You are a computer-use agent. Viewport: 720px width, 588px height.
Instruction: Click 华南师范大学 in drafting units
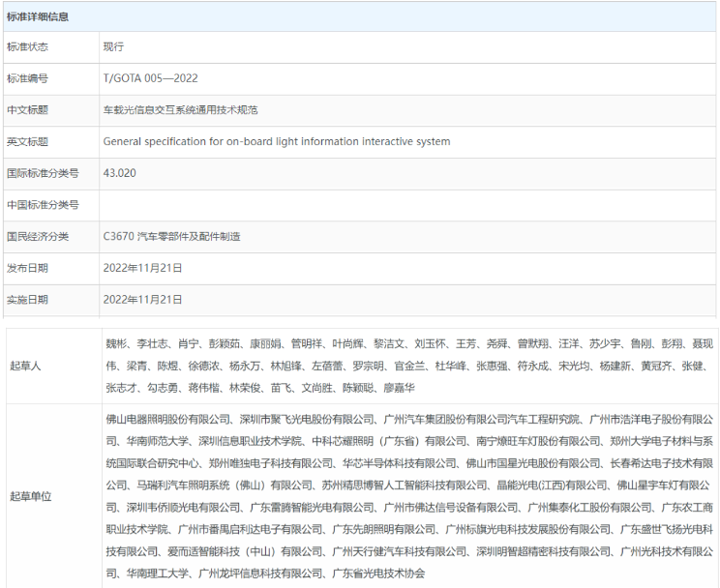point(158,442)
